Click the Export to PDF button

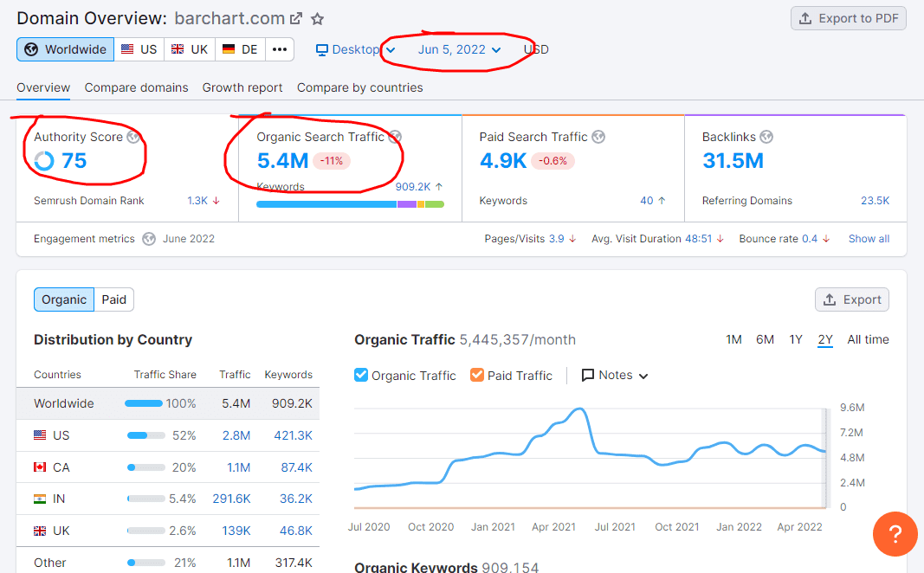point(848,18)
